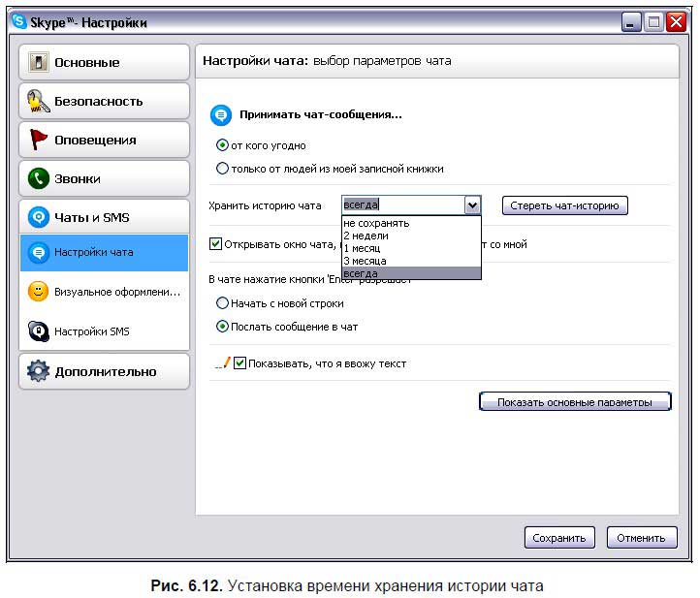Select 'только от людей из моей записной книжки'

[x=223, y=169]
